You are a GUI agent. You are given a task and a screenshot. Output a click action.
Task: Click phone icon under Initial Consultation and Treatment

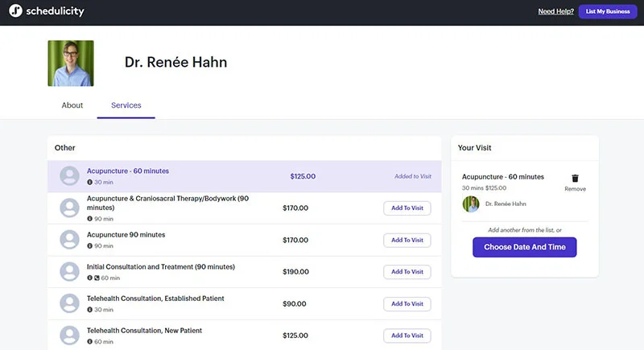pos(97,278)
